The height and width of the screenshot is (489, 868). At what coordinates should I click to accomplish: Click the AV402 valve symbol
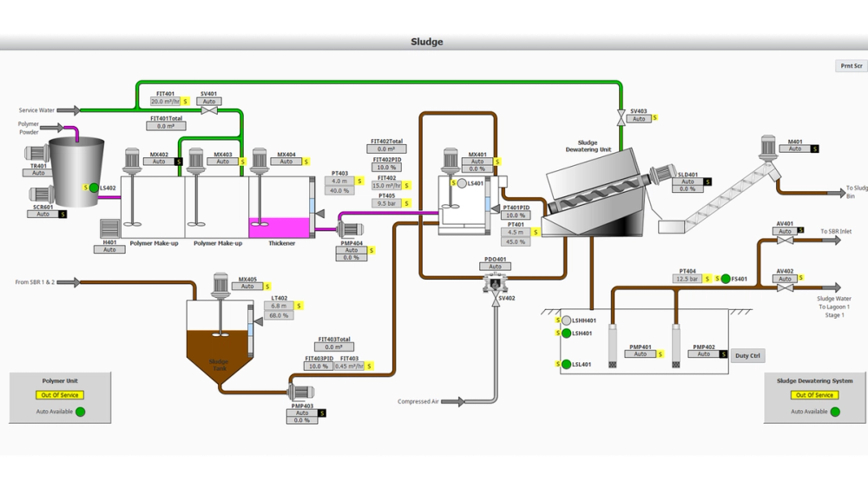click(785, 288)
